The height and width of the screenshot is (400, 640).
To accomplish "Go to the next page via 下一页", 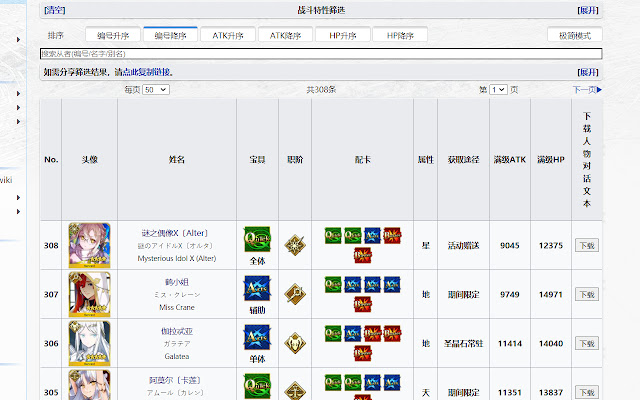I will [x=586, y=90].
